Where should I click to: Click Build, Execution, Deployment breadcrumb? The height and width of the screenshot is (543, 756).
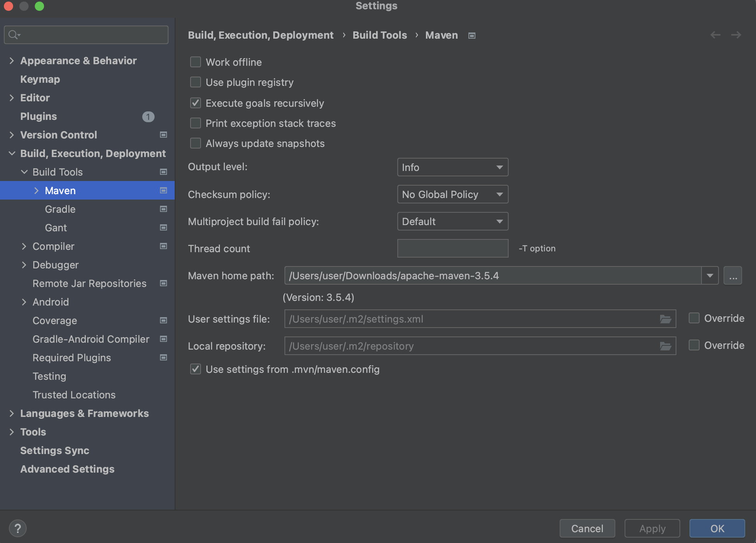261,35
